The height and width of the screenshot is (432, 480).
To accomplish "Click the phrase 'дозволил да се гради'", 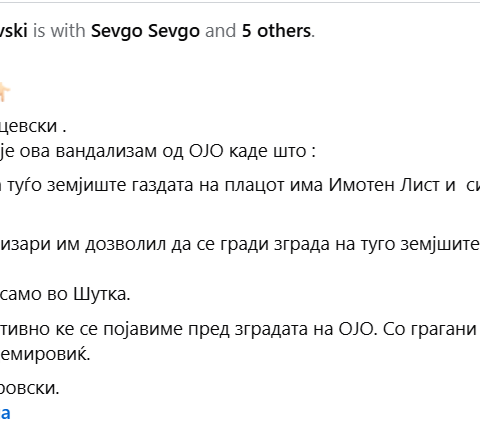I will point(177,244).
